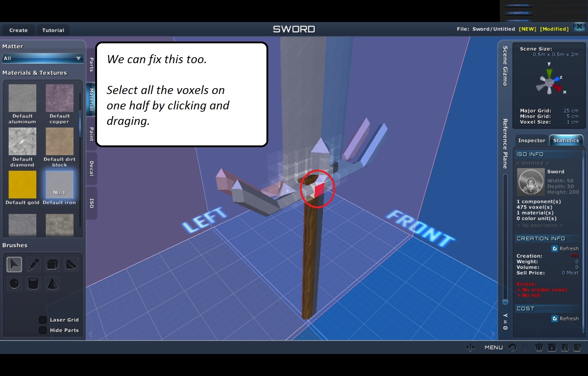Click the '[NEW]' file status tag
The width and height of the screenshot is (588, 376).
(527, 29)
